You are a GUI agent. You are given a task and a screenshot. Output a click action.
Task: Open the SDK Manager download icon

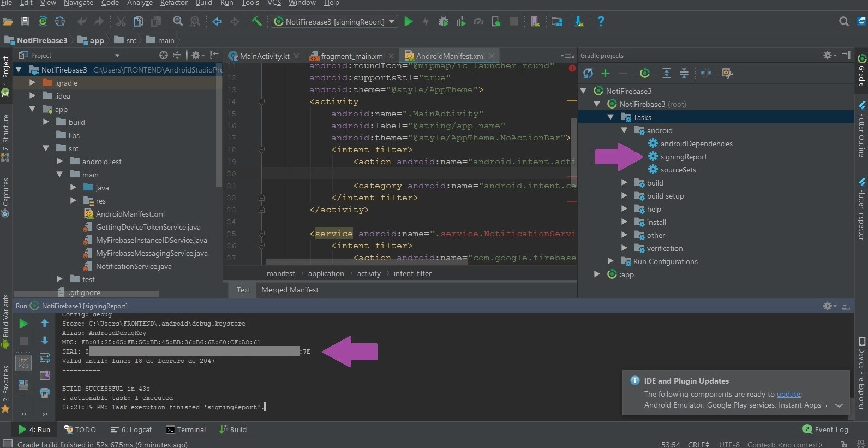click(x=579, y=21)
